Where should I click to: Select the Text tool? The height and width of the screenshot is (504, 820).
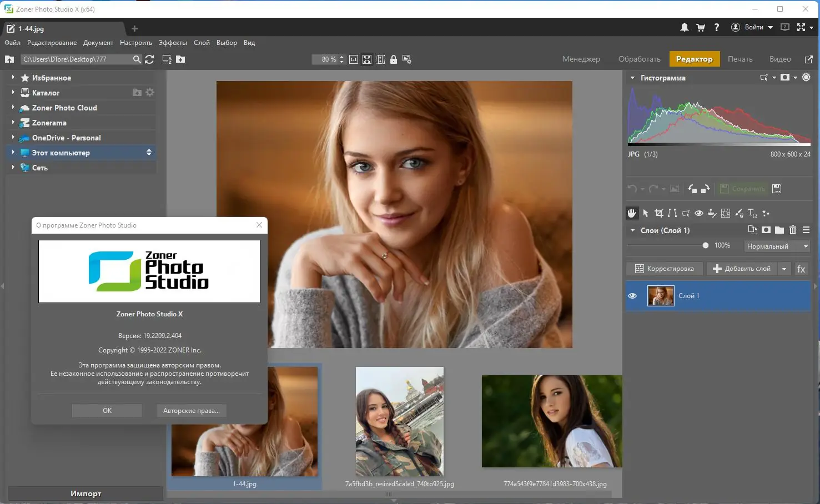752,213
